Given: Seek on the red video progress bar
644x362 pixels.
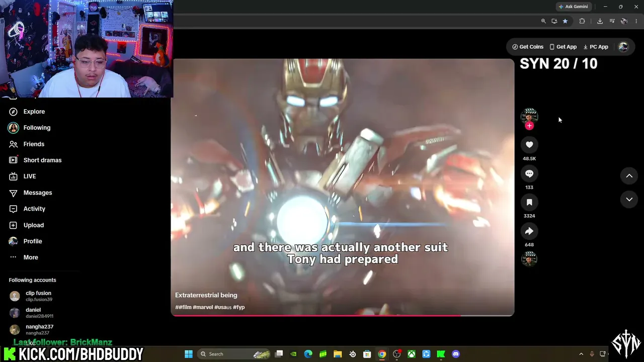Looking at the screenshot, I should 343,315.
